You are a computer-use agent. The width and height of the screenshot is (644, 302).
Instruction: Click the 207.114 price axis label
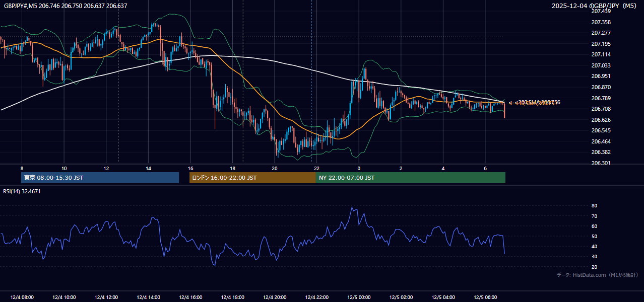coord(601,54)
